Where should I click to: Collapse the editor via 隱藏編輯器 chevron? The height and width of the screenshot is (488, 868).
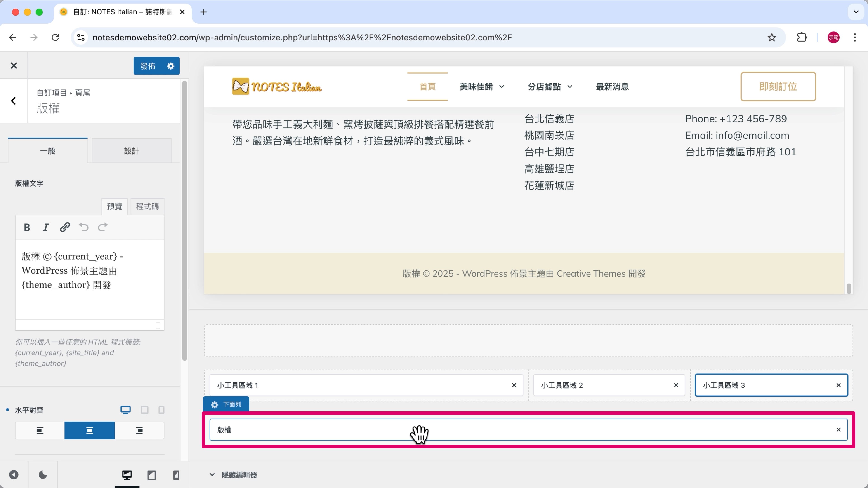click(x=212, y=474)
